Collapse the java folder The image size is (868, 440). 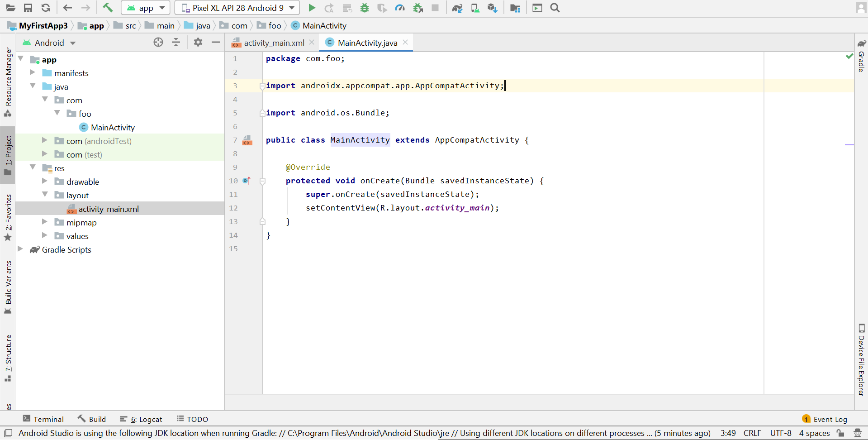[33, 86]
